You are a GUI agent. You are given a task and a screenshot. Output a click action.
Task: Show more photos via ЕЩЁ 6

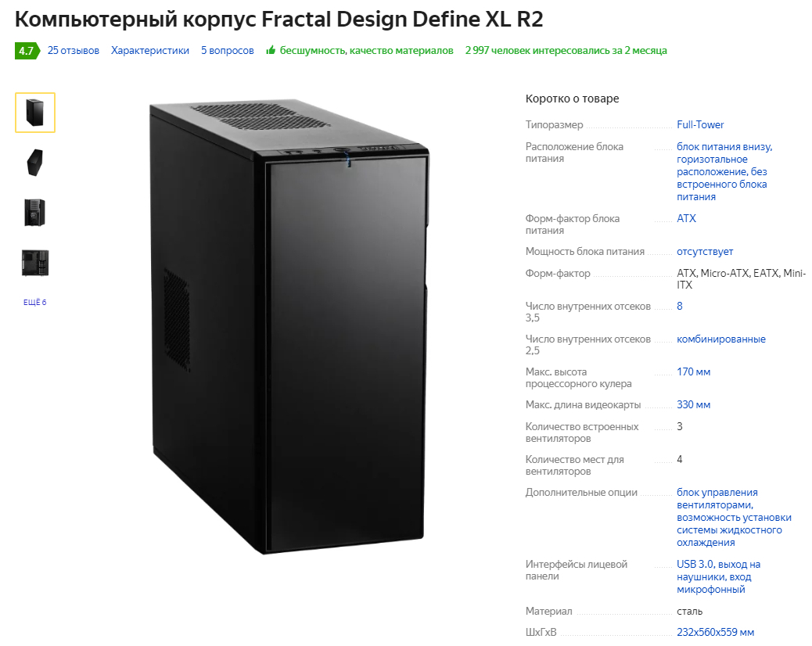[34, 303]
